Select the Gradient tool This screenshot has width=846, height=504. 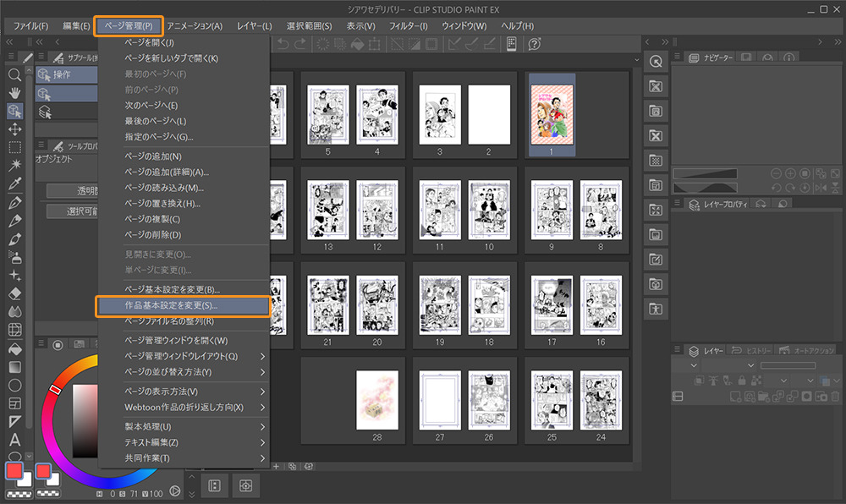coord(14,367)
